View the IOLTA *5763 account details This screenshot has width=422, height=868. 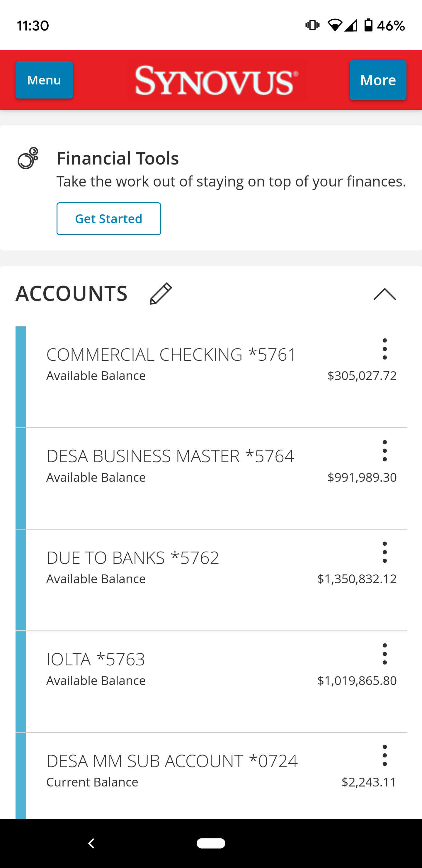point(211,682)
